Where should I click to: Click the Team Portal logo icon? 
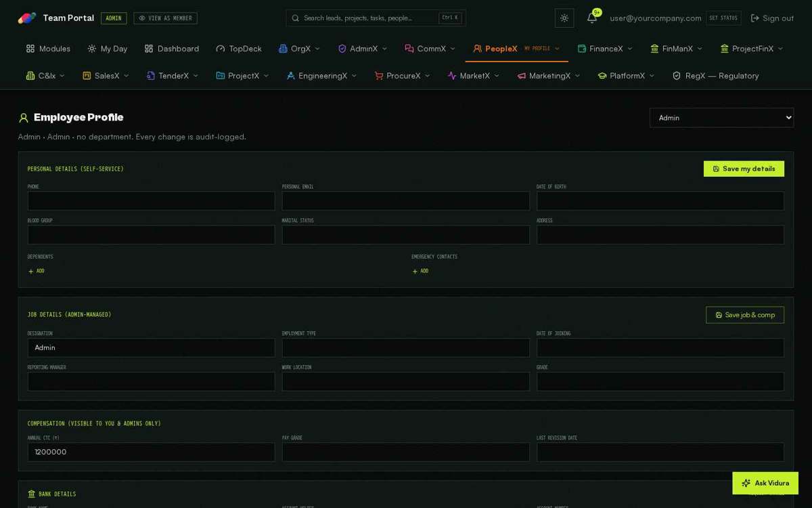coord(27,18)
